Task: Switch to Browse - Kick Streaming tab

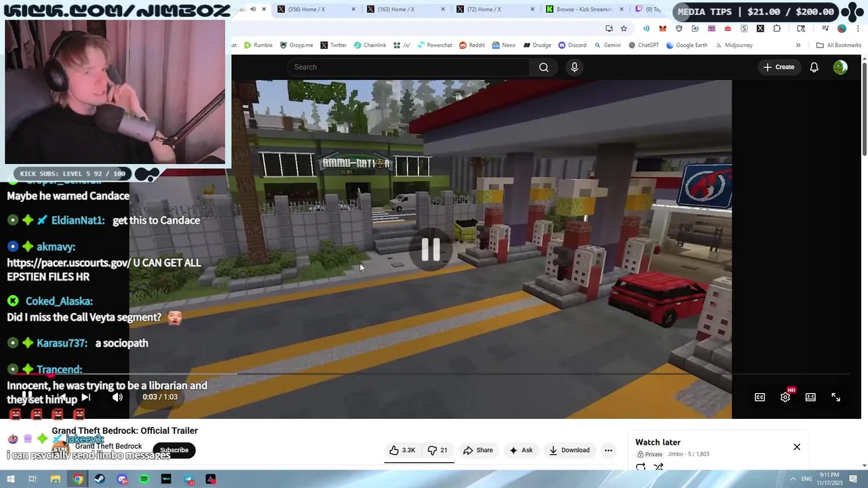Action: 584,9
